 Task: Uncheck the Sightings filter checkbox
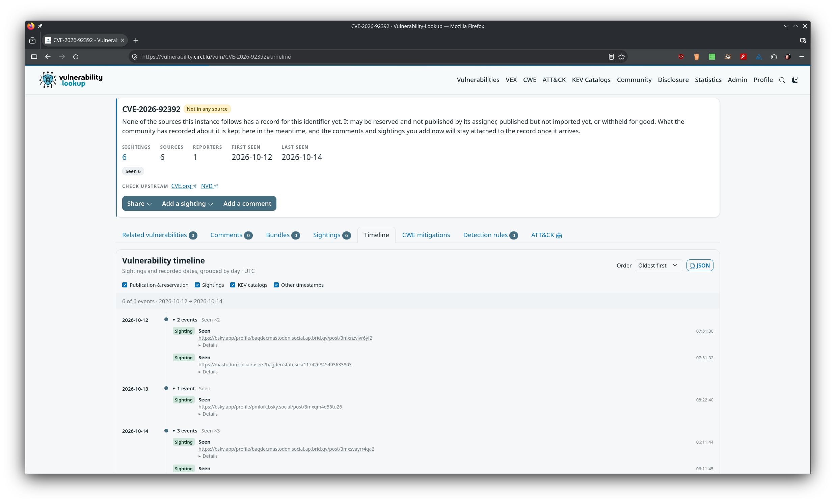197,285
